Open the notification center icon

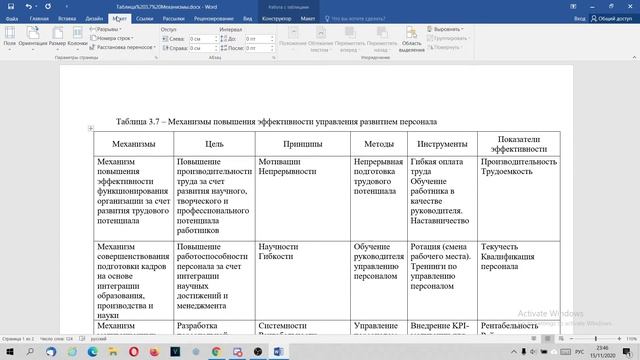(627, 351)
